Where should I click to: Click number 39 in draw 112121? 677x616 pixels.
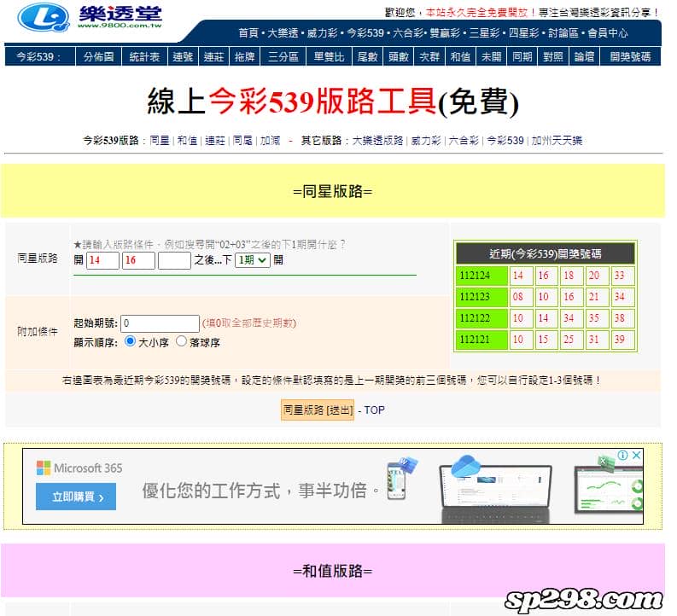(x=622, y=340)
